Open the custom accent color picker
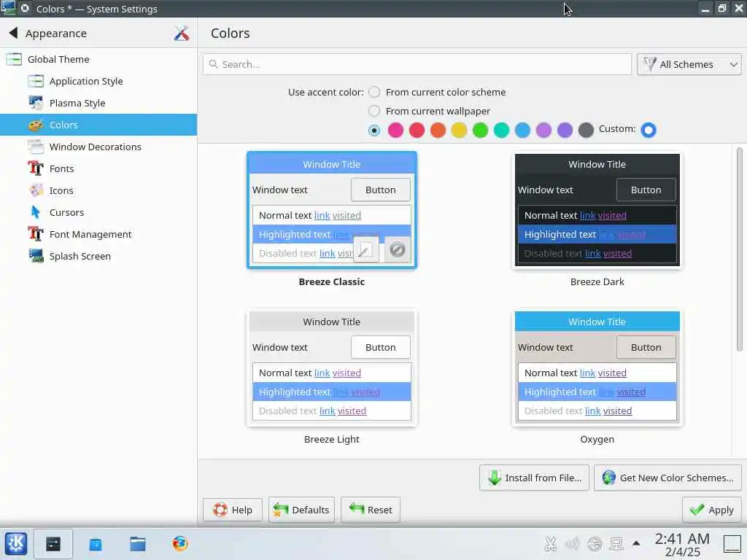Screen dimensions: 747x560 (x=649, y=130)
